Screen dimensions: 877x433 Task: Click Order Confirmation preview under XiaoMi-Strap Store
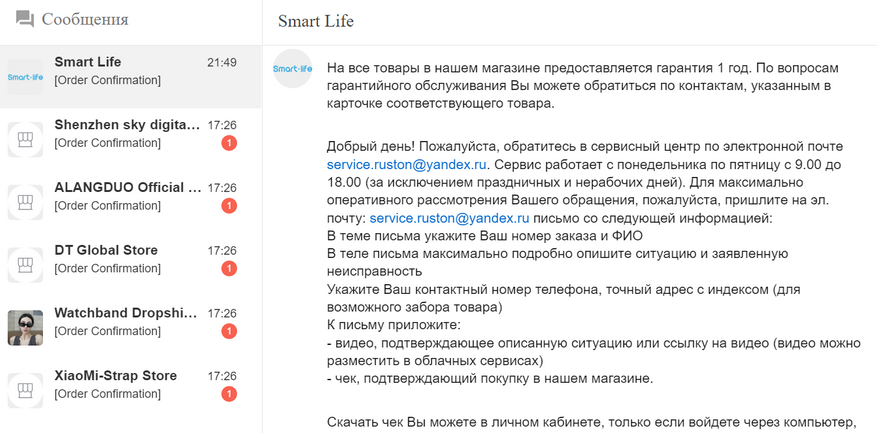(107, 393)
